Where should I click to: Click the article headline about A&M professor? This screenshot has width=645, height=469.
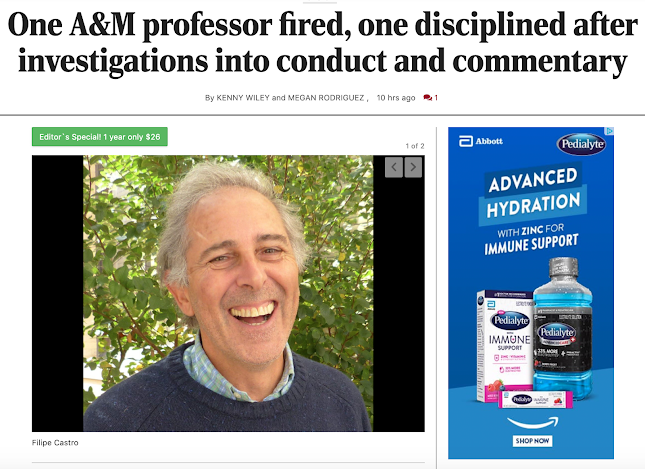[322, 42]
